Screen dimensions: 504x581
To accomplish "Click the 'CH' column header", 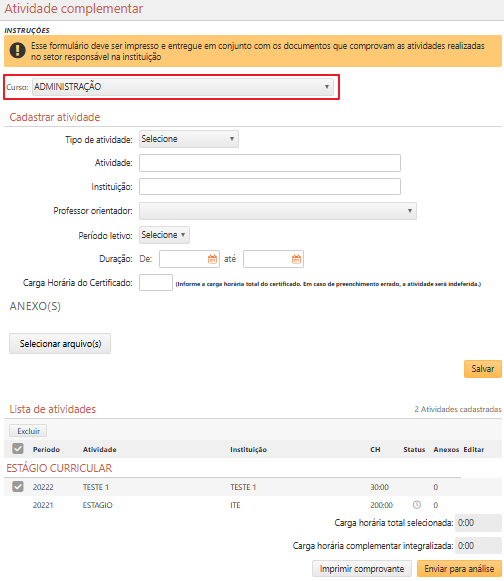I will (x=375, y=449).
